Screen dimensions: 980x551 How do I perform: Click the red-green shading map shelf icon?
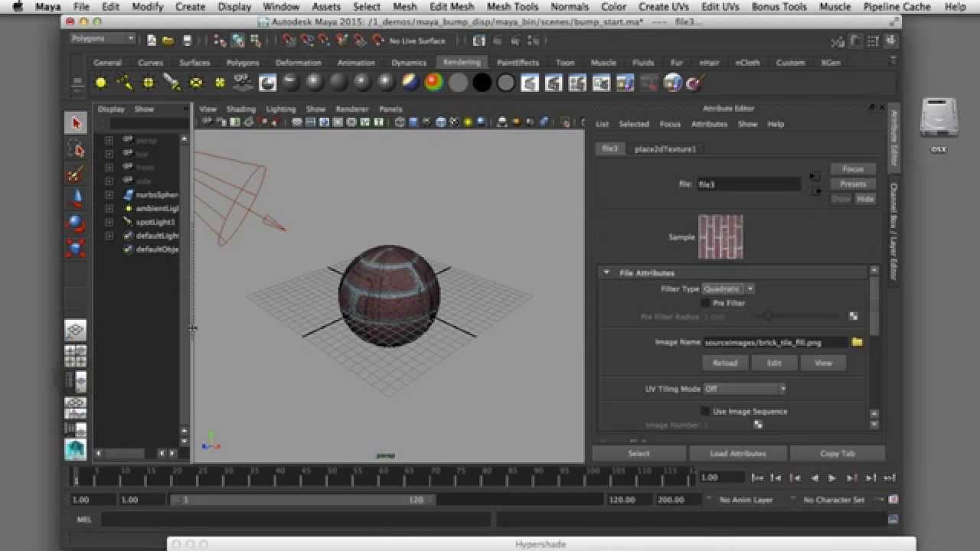(434, 83)
